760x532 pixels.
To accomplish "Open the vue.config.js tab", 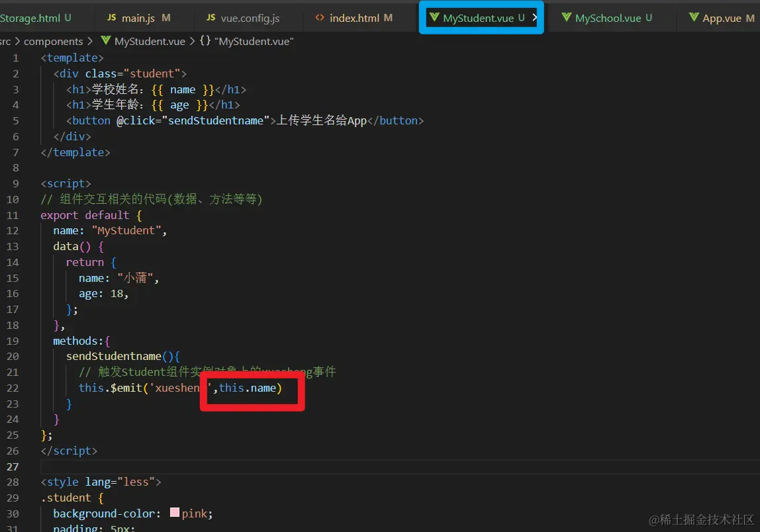I will coord(250,18).
